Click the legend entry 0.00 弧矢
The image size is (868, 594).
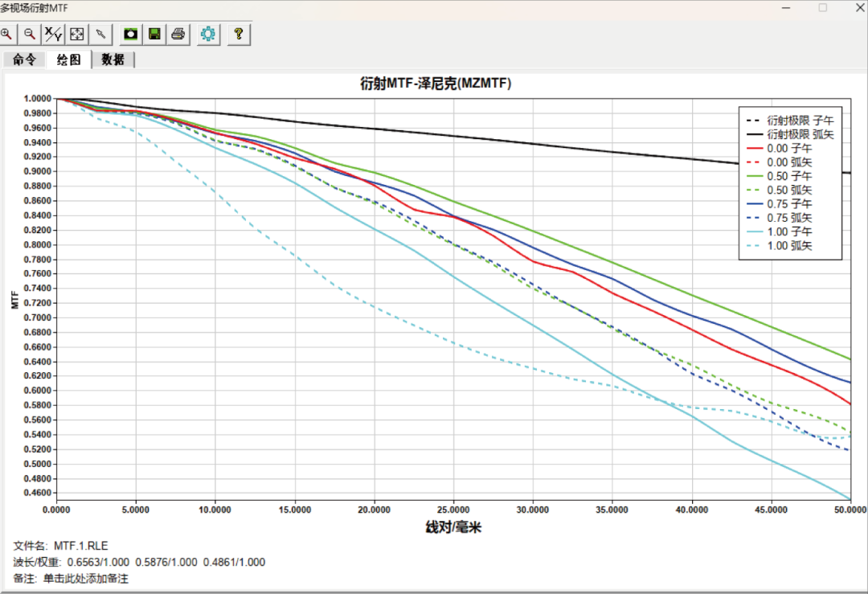779,162
